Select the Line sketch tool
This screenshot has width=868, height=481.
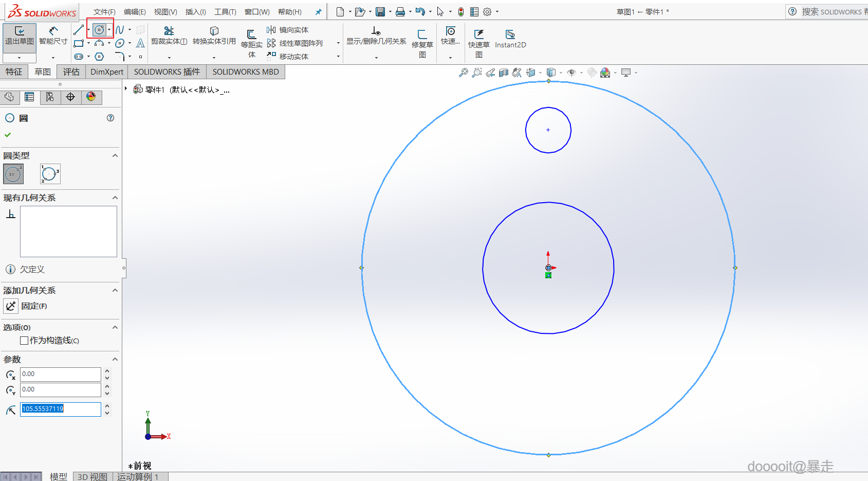[79, 30]
